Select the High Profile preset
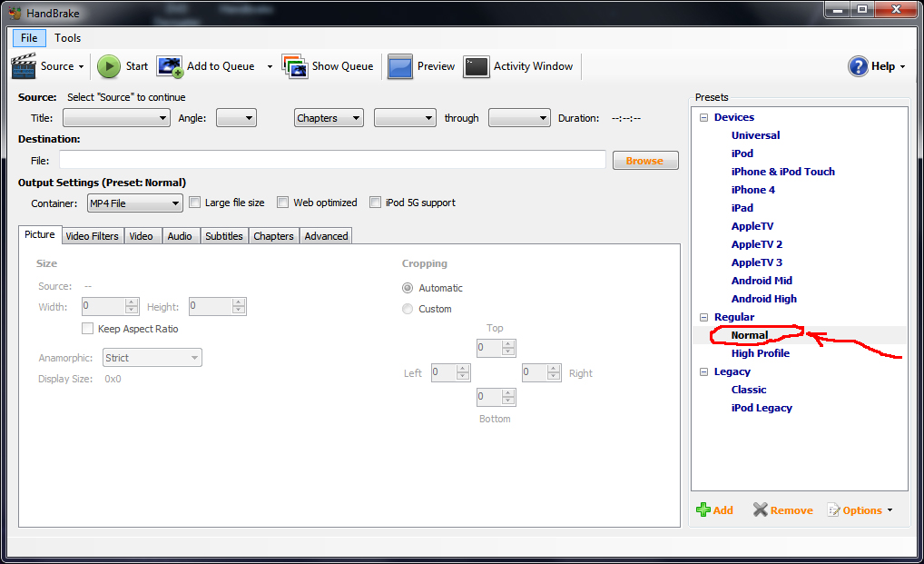The height and width of the screenshot is (564, 924). click(x=761, y=353)
